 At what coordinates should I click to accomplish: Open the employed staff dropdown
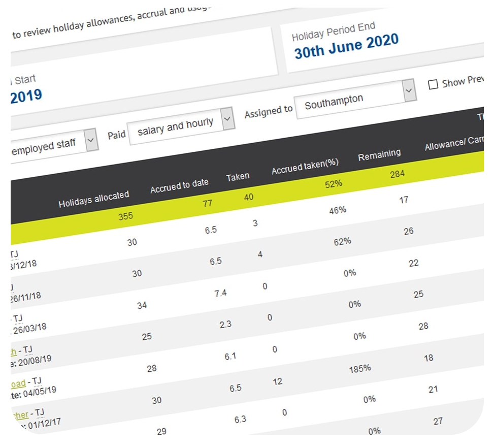54,146
